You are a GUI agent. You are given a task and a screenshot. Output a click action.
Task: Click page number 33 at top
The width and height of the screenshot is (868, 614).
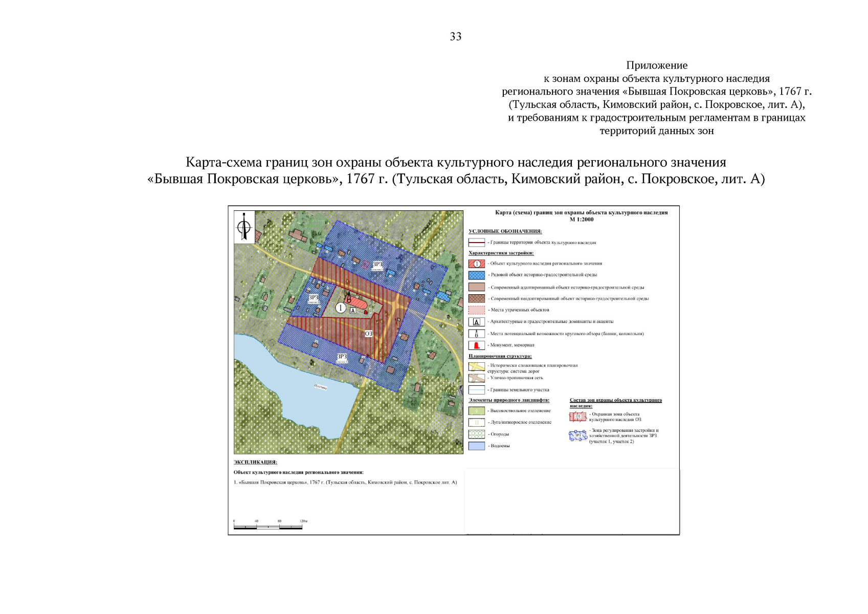[x=456, y=36]
